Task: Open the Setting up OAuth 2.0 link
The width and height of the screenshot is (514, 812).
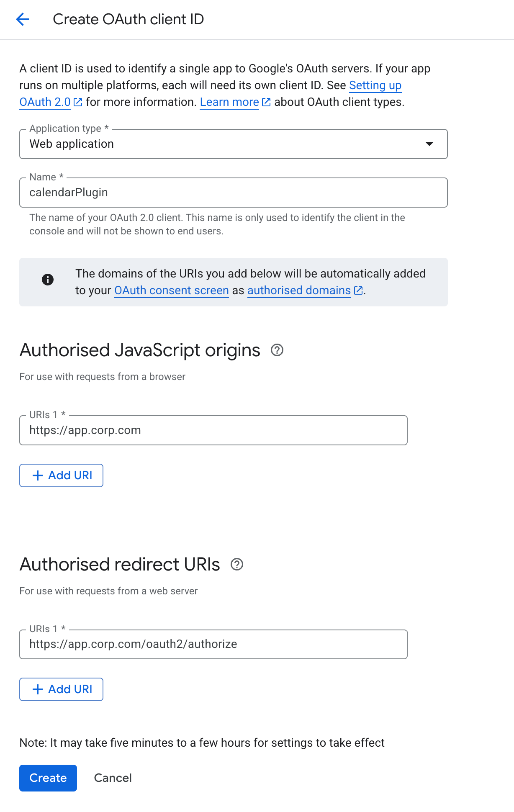Action: (x=375, y=85)
